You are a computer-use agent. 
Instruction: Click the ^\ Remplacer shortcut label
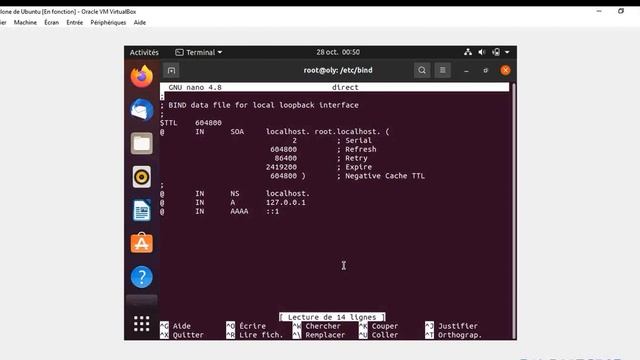tap(319, 335)
